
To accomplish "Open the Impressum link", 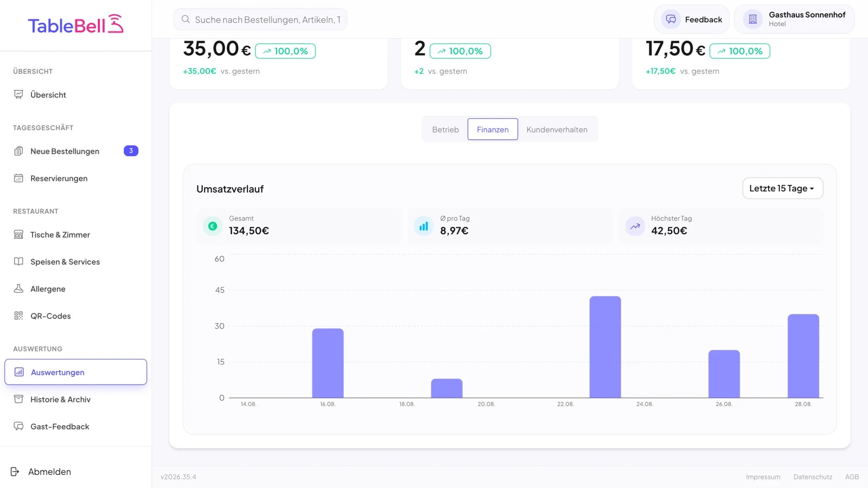I will tap(763, 477).
